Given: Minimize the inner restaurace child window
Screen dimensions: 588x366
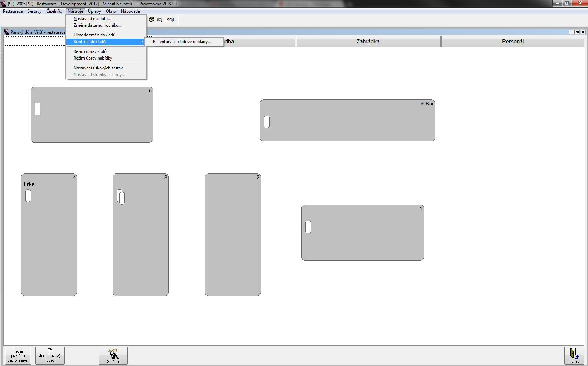Looking at the screenshot, I should [572, 32].
